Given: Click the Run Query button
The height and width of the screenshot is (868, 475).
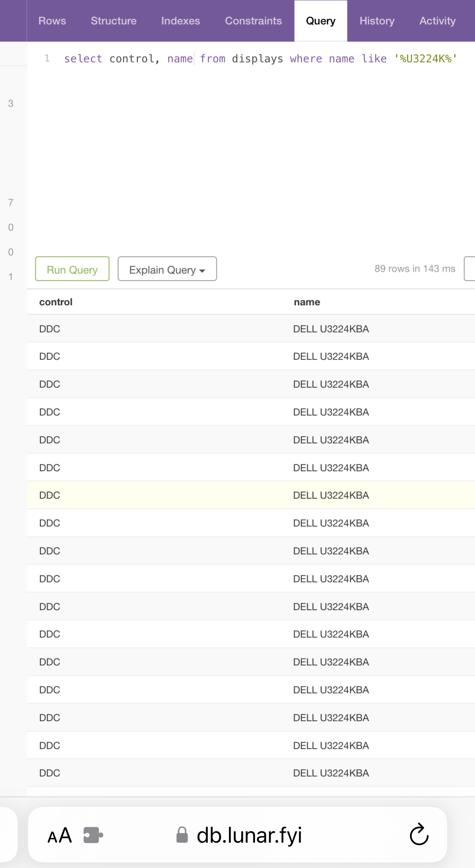Looking at the screenshot, I should coord(72,269).
